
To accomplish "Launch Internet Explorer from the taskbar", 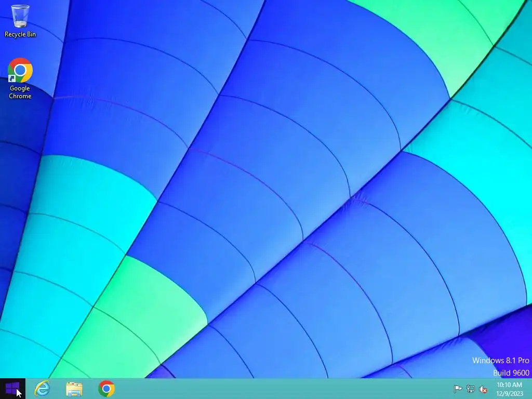I will point(43,389).
